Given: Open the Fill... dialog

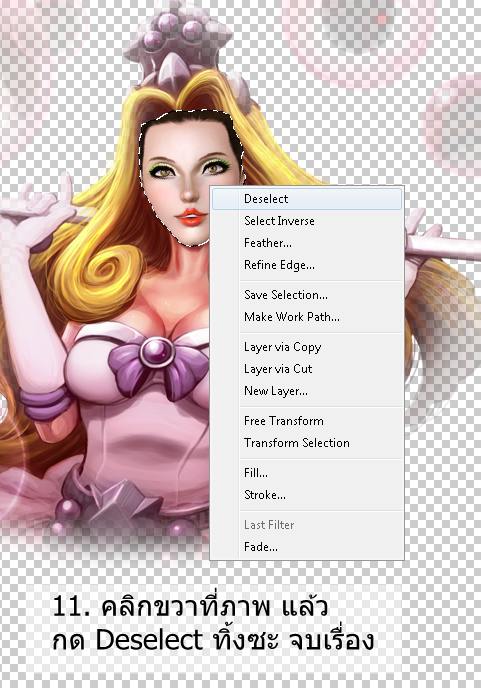Looking at the screenshot, I should point(307,473).
